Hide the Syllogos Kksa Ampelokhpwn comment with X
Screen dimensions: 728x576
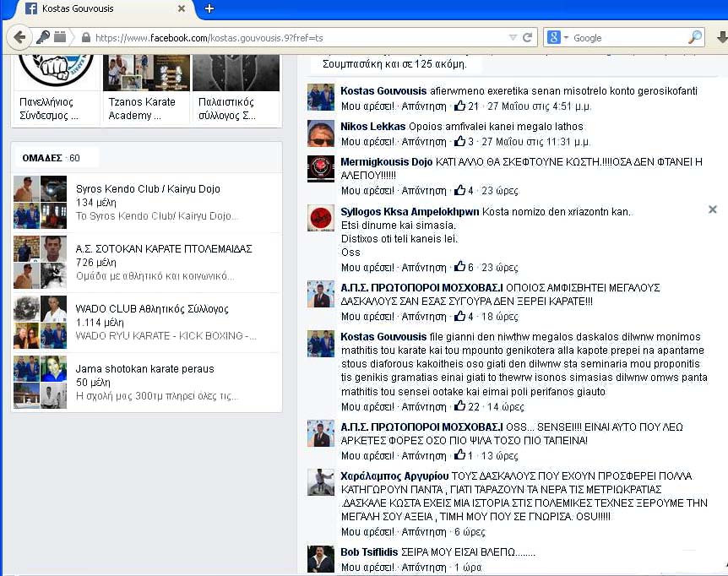(712, 209)
